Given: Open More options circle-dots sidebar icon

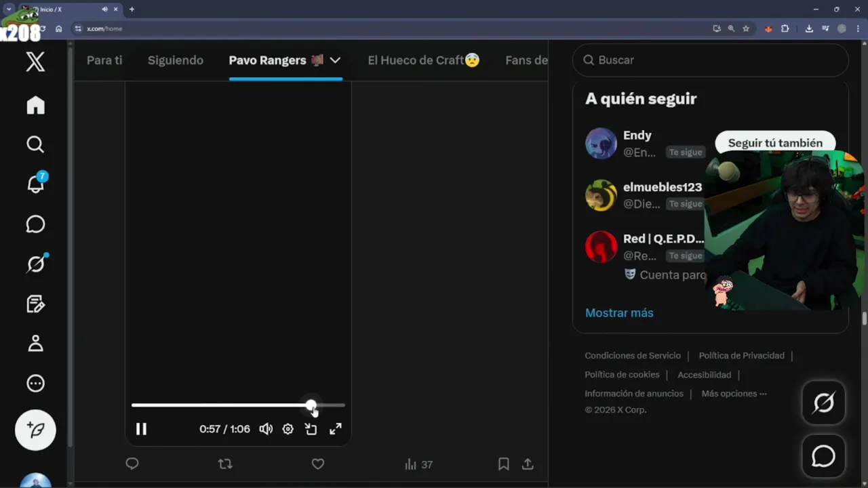Looking at the screenshot, I should pos(35,384).
